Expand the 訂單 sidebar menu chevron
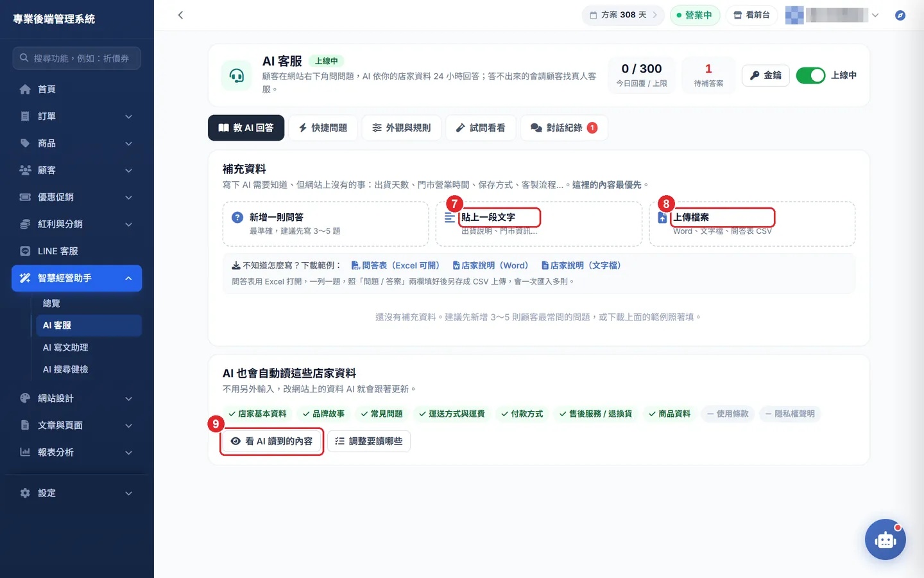This screenshot has width=924, height=578. pos(128,116)
